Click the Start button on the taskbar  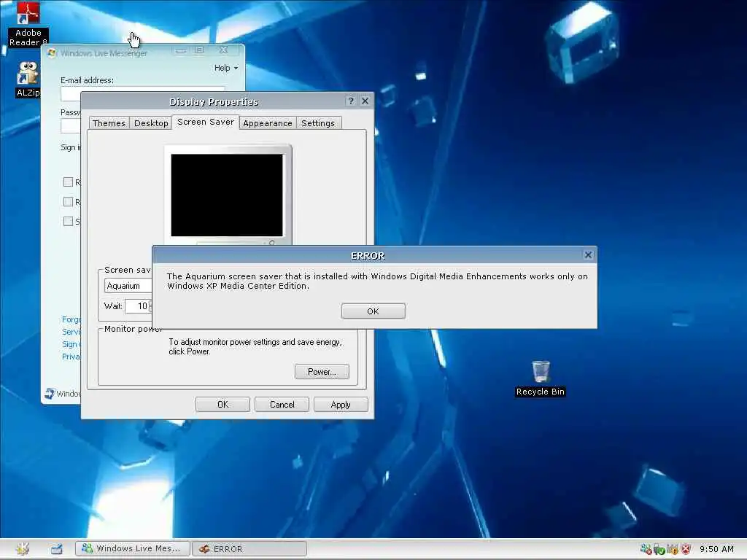coord(22,548)
